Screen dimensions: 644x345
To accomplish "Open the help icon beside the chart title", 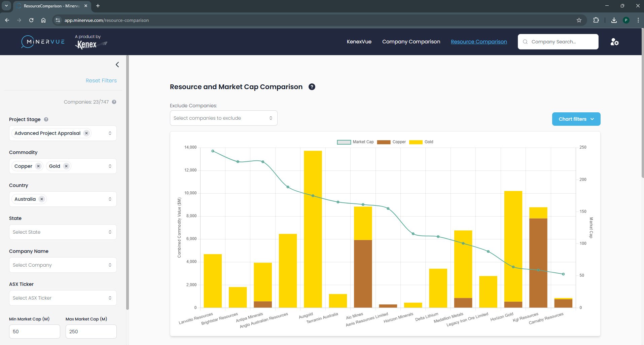I will (x=312, y=87).
